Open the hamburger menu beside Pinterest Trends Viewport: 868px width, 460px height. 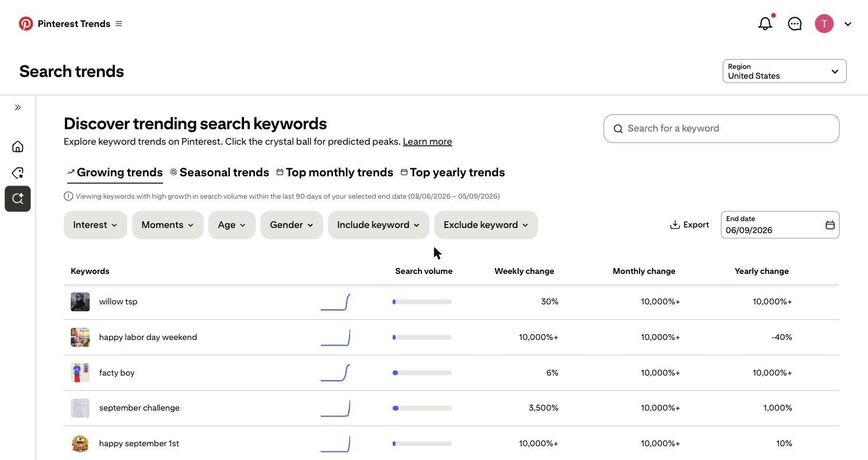119,24
